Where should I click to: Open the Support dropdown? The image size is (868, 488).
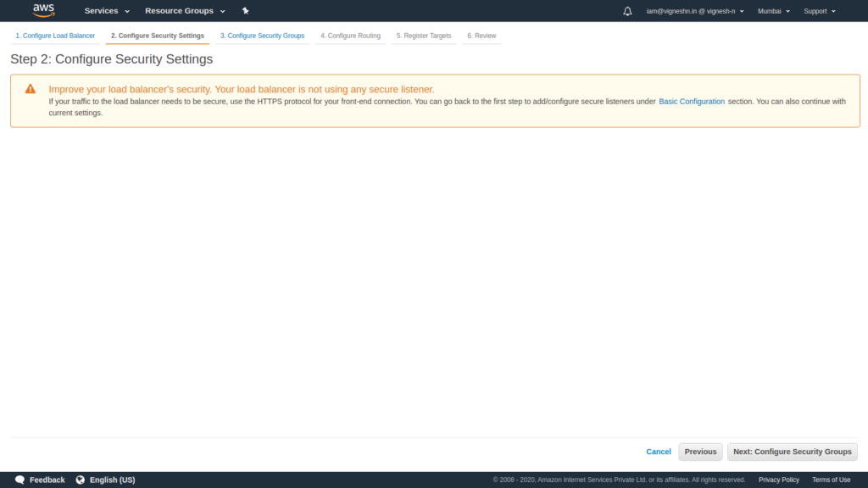click(x=820, y=11)
